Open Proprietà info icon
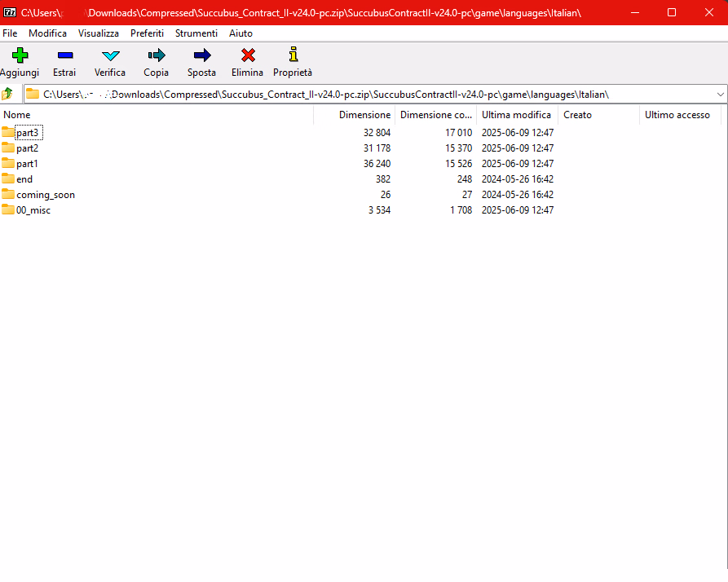Viewport: 728px width, 582px height. click(293, 55)
